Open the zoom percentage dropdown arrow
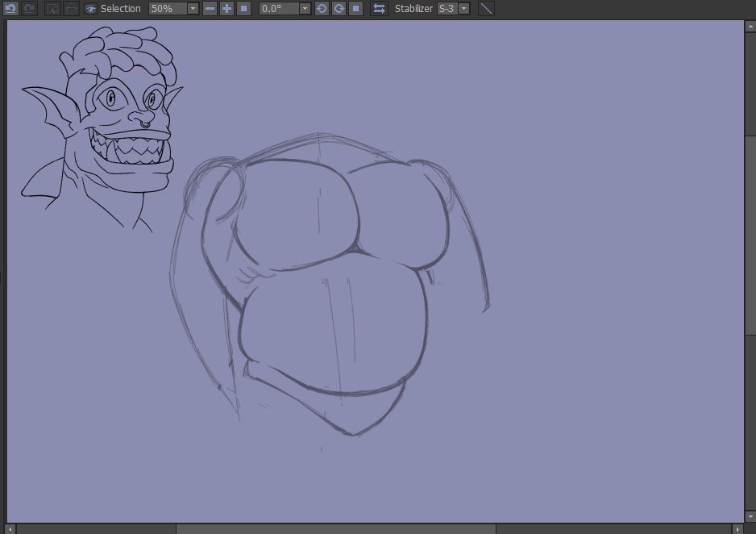This screenshot has height=534, width=756. click(x=193, y=9)
